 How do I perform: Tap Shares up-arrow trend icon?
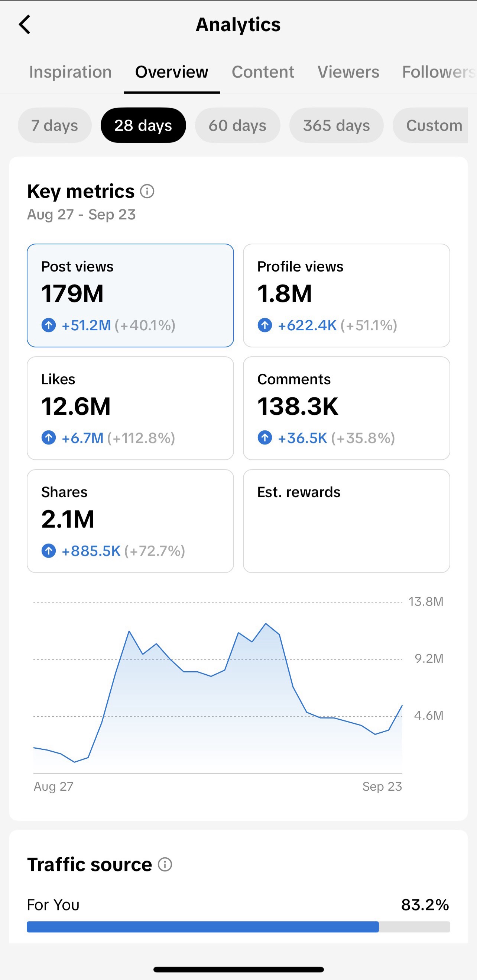(x=49, y=551)
